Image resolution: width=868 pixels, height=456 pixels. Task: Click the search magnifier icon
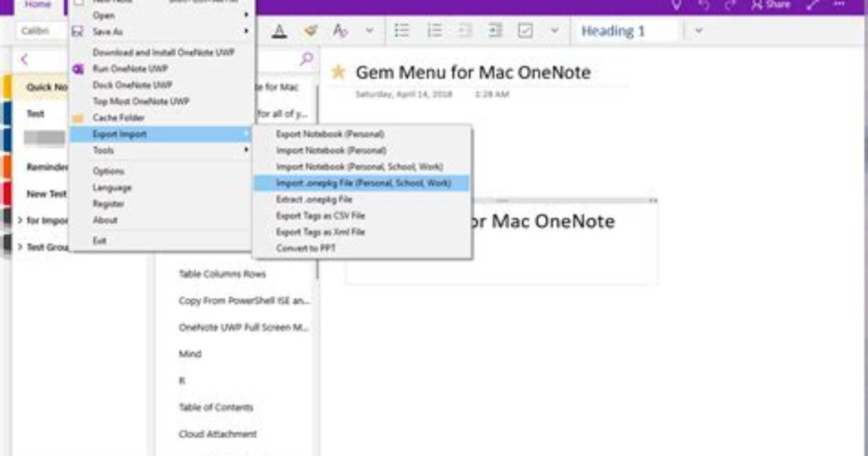coord(306,59)
